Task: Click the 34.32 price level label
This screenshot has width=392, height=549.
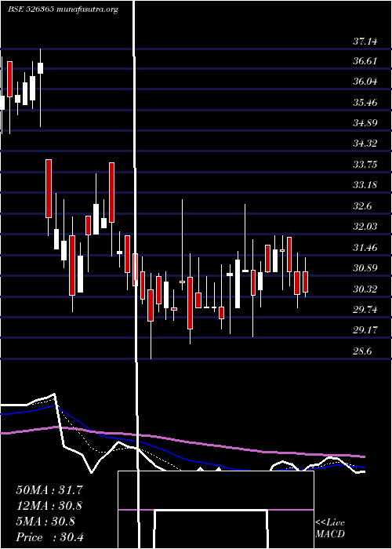Action: pos(365,144)
